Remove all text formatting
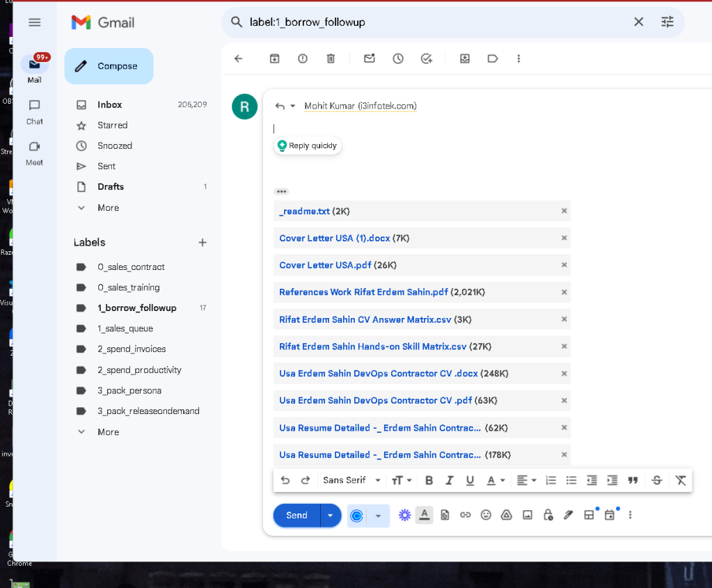 [681, 480]
